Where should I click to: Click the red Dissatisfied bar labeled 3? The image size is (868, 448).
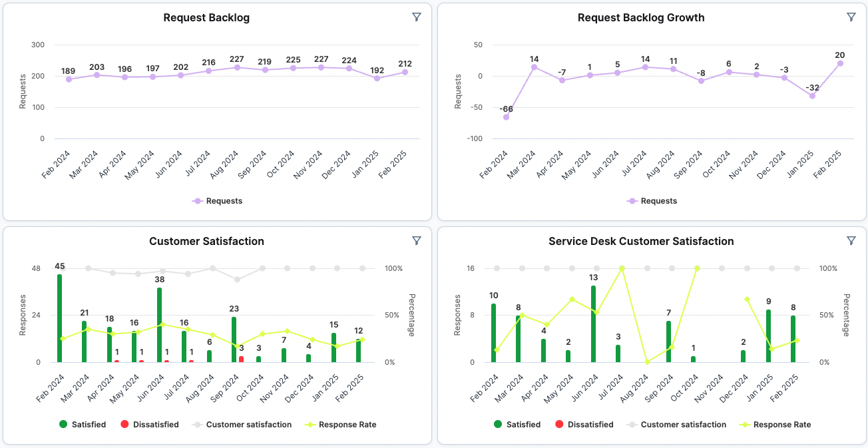click(241, 359)
